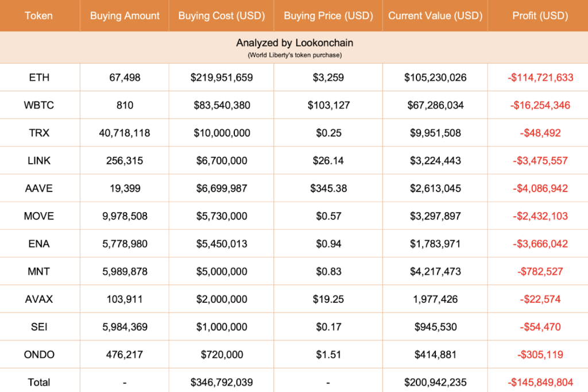
Task: Select the ENA token cell
Action: pos(39,244)
